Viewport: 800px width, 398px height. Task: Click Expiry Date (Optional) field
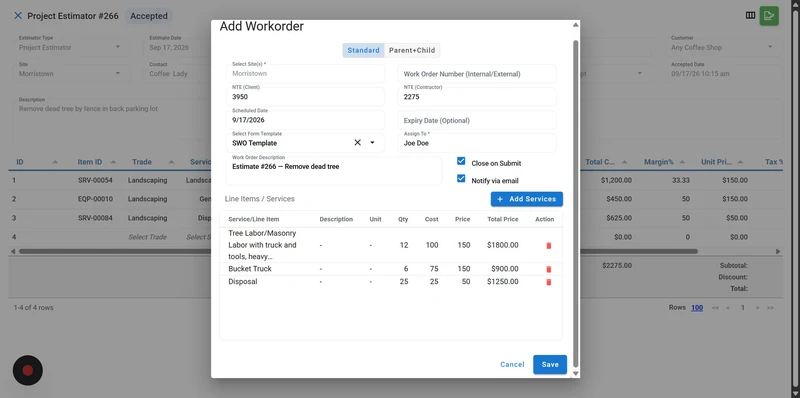coord(477,120)
